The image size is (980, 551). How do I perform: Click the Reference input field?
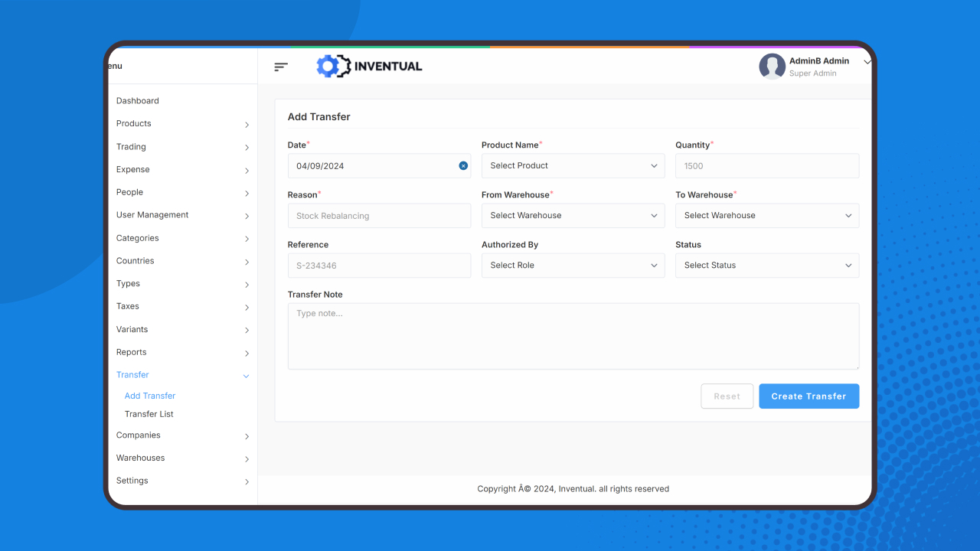click(x=379, y=265)
